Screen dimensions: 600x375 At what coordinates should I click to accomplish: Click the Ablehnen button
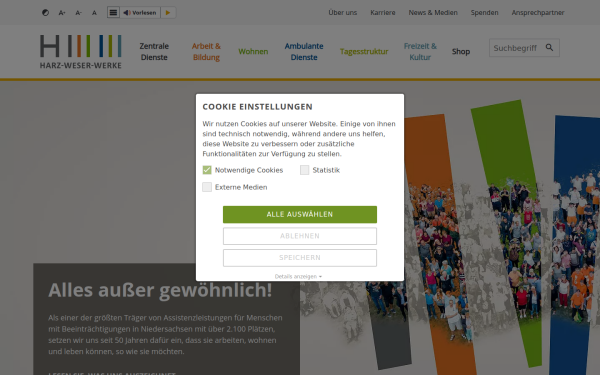point(300,236)
